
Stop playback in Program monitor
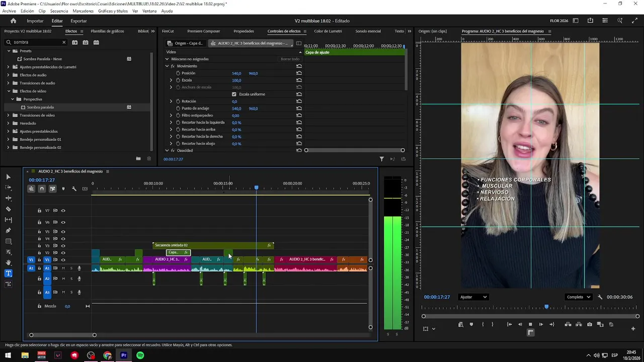coord(530,324)
